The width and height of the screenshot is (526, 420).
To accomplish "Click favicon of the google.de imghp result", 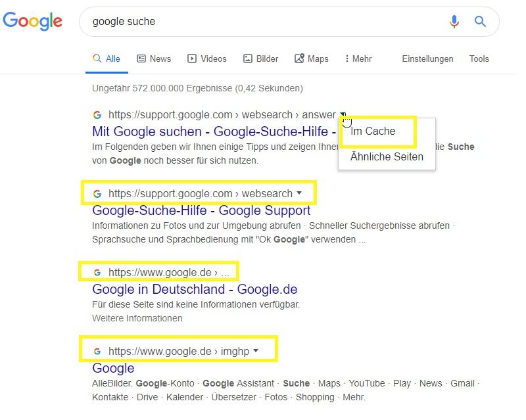I will click(x=97, y=351).
